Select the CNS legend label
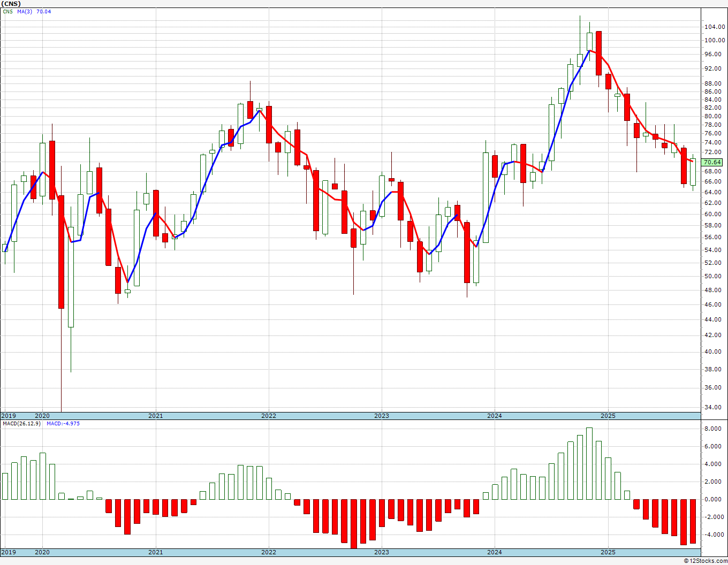This screenshot has height=565, width=728. click(x=7, y=11)
